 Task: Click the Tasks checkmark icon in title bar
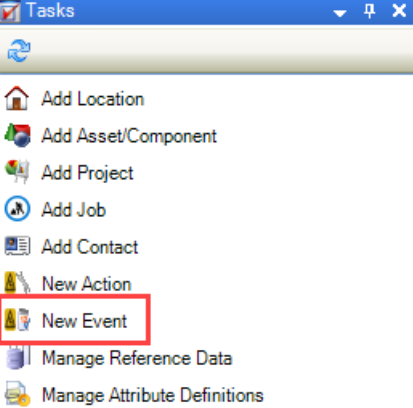coord(10,11)
